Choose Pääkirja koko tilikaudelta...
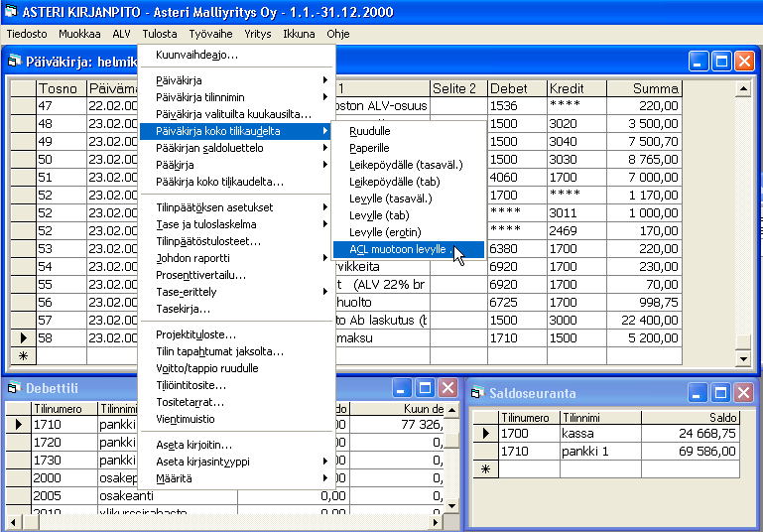Viewport: 763px width, 532px height. [237, 182]
